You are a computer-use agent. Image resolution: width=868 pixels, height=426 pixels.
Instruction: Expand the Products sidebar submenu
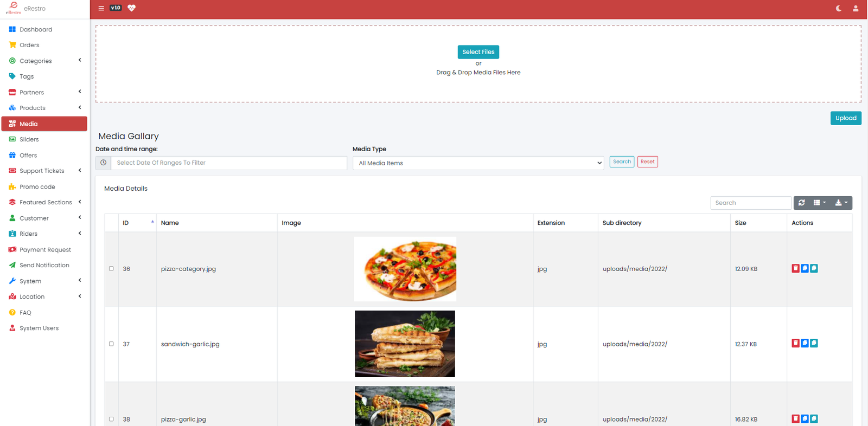click(x=44, y=108)
